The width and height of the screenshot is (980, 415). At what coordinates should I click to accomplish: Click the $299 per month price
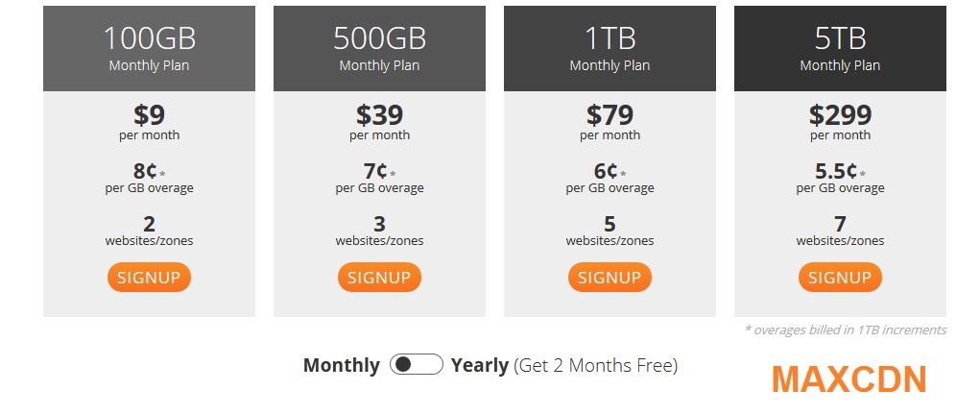point(840,122)
